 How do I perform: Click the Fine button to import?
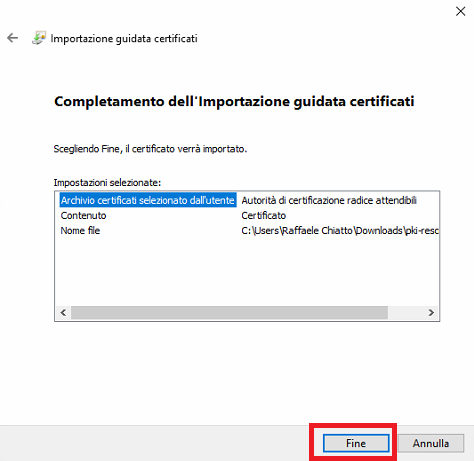[x=356, y=443]
